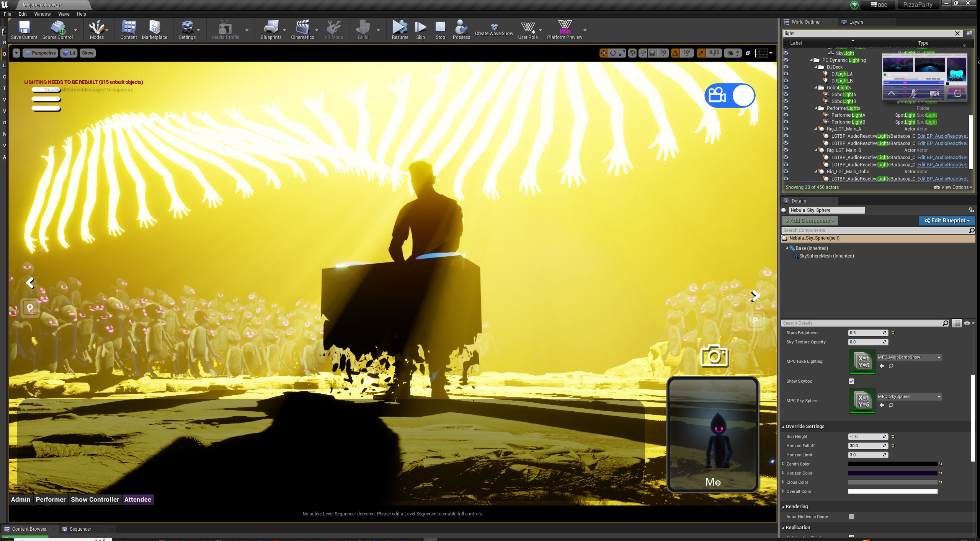Screen dimensions: 980x541
Task: Toggle the Lit view mode button
Action: point(69,53)
